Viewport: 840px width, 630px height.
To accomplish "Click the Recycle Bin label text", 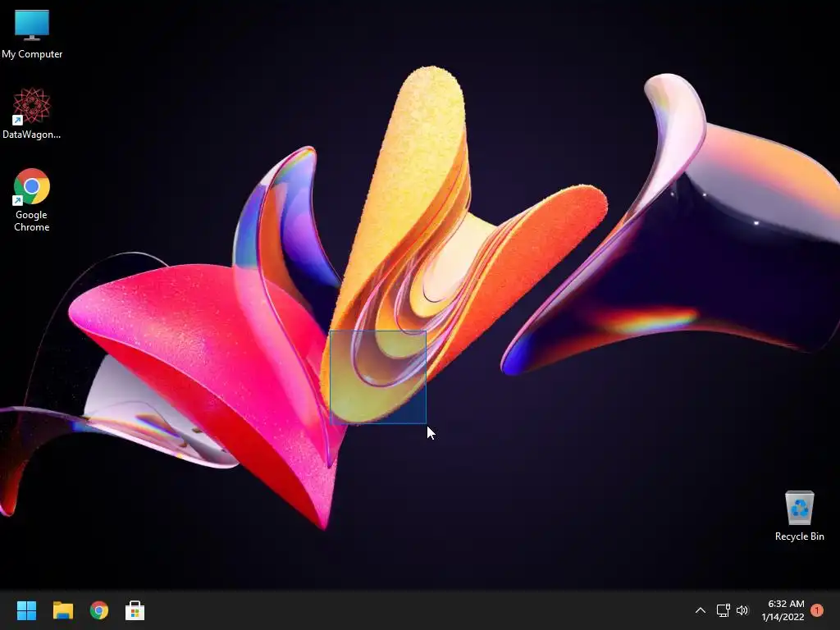I will point(799,536).
